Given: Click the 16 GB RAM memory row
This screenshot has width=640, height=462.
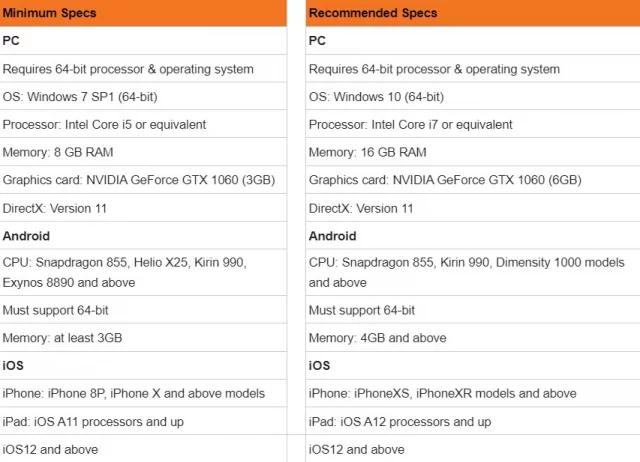Looking at the screenshot, I should coord(473,152).
